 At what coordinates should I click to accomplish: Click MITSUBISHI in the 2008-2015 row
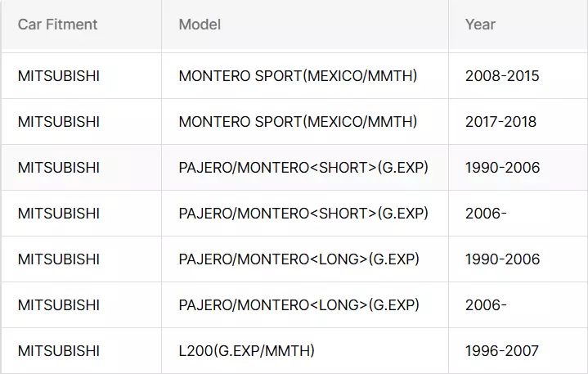point(59,76)
